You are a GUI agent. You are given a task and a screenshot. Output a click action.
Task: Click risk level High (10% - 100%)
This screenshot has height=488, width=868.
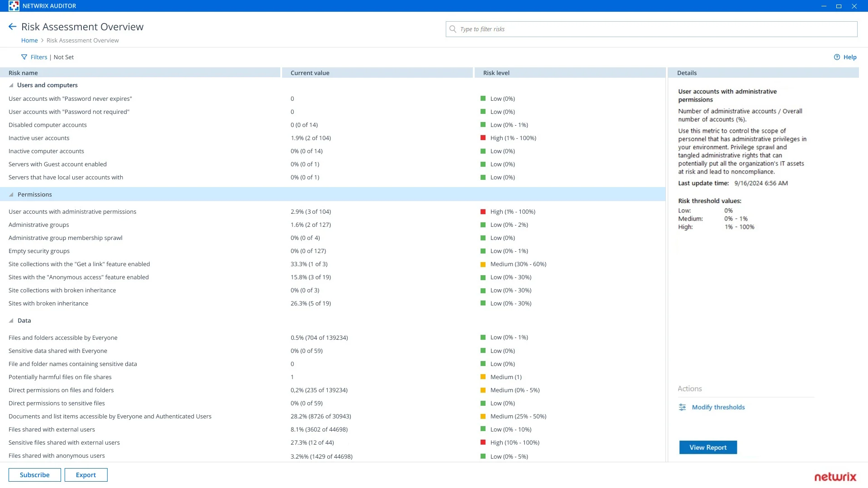pyautogui.click(x=515, y=443)
